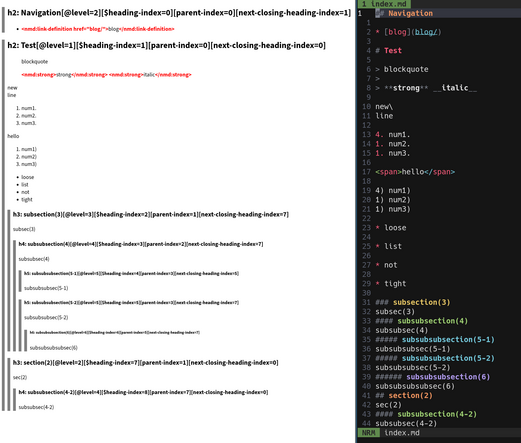Click the '###### subsubsubsection(6)' editor line
The width and height of the screenshot is (521, 443).
pos(433,377)
